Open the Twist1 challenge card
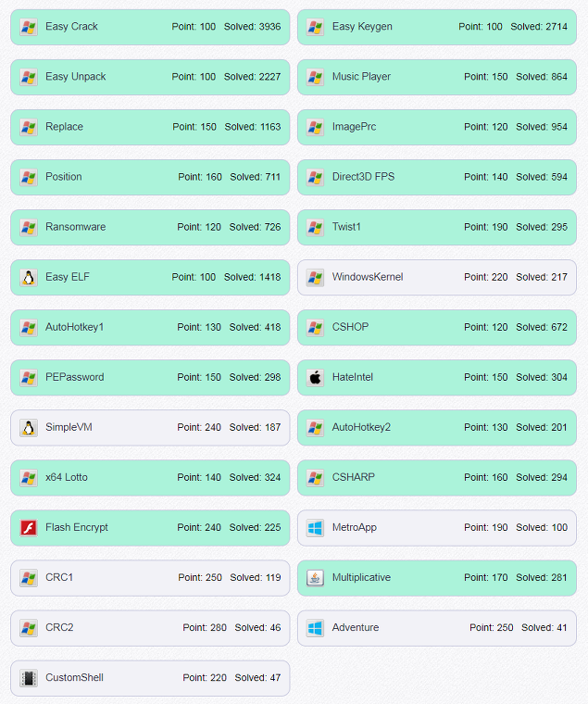The height and width of the screenshot is (704, 588). 437,227
